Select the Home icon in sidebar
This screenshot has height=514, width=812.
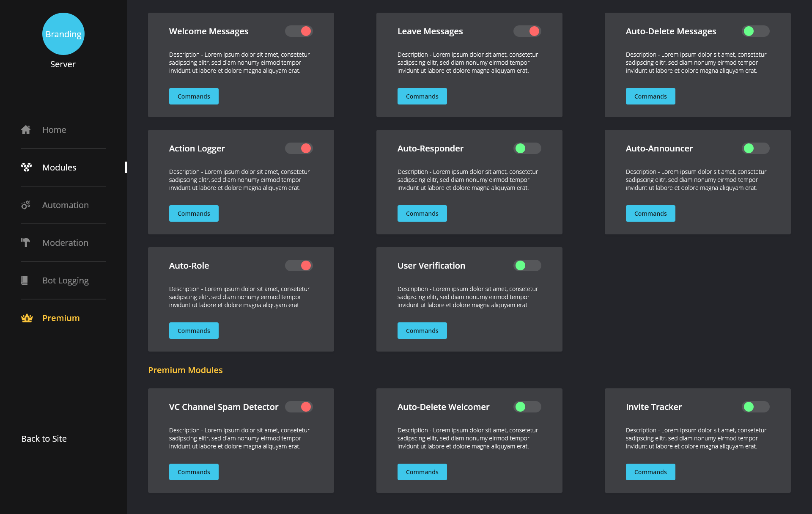[x=26, y=129]
